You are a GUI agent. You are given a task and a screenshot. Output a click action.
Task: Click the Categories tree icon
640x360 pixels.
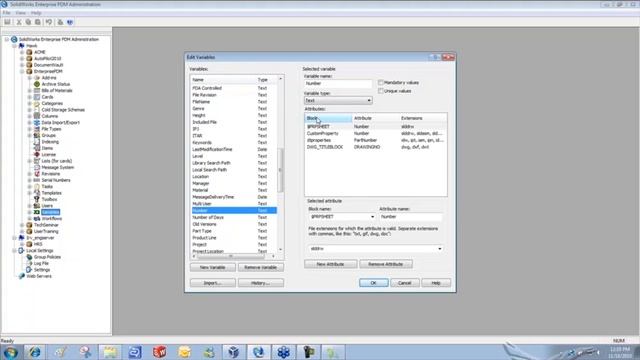[x=37, y=103]
